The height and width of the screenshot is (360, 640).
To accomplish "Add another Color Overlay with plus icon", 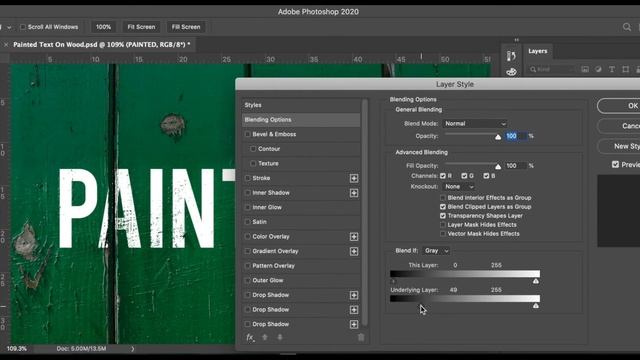I will click(x=354, y=237).
